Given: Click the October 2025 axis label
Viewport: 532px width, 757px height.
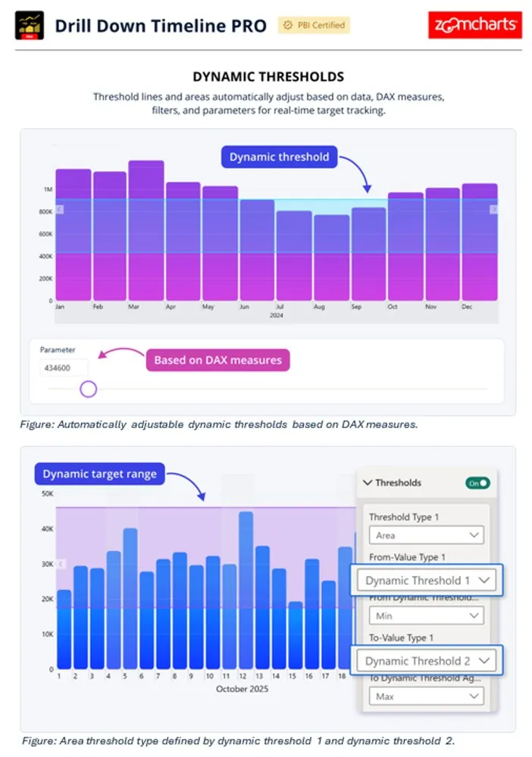Looking at the screenshot, I should [242, 689].
